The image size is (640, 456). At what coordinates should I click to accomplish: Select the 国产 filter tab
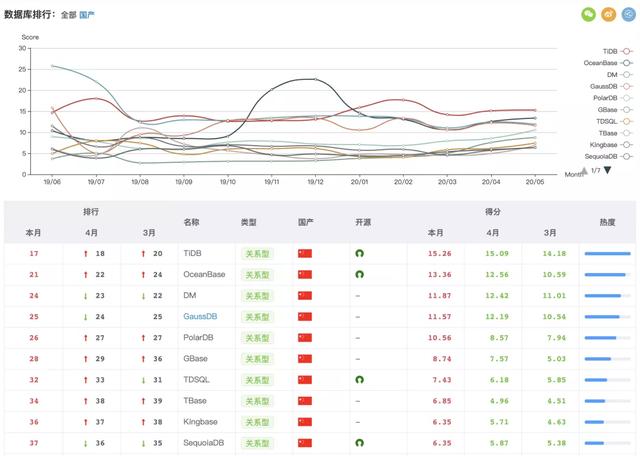(87, 15)
